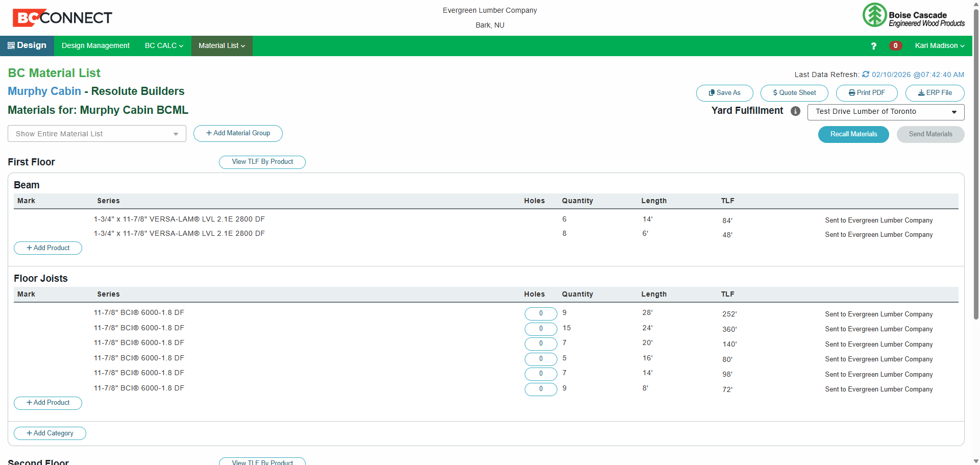The image size is (980, 465).
Task: Click the page vertical scrollbar
Action: click(976, 163)
